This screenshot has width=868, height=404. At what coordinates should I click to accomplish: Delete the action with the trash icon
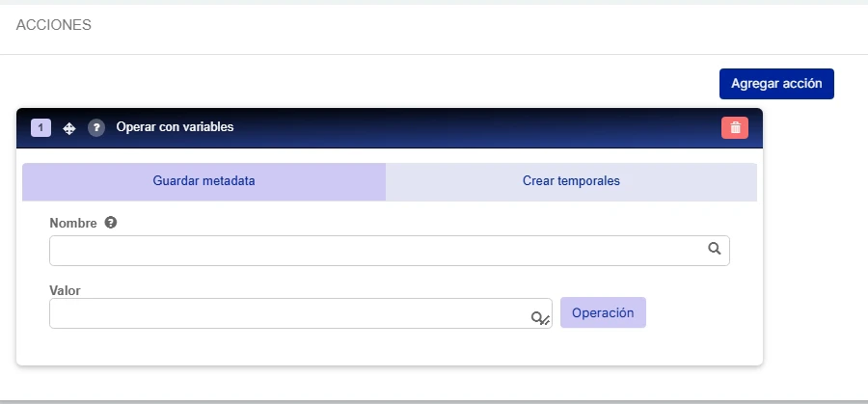click(x=735, y=128)
